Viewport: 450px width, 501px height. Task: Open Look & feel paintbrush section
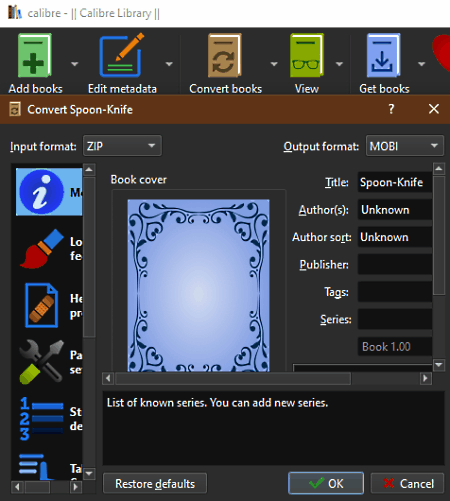pyautogui.click(x=42, y=249)
